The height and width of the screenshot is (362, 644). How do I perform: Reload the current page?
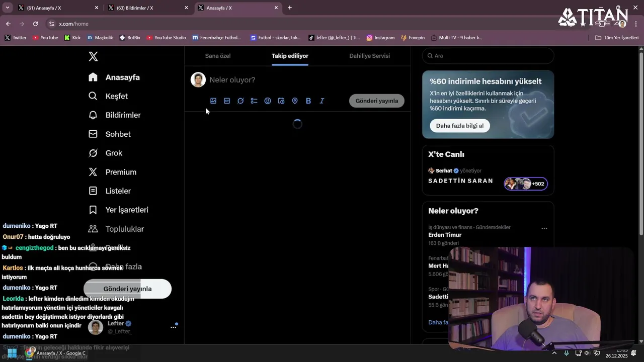pos(35,24)
